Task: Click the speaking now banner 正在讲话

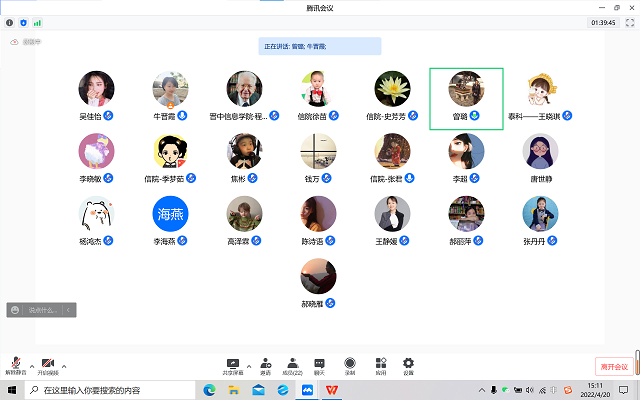Action: (320, 46)
